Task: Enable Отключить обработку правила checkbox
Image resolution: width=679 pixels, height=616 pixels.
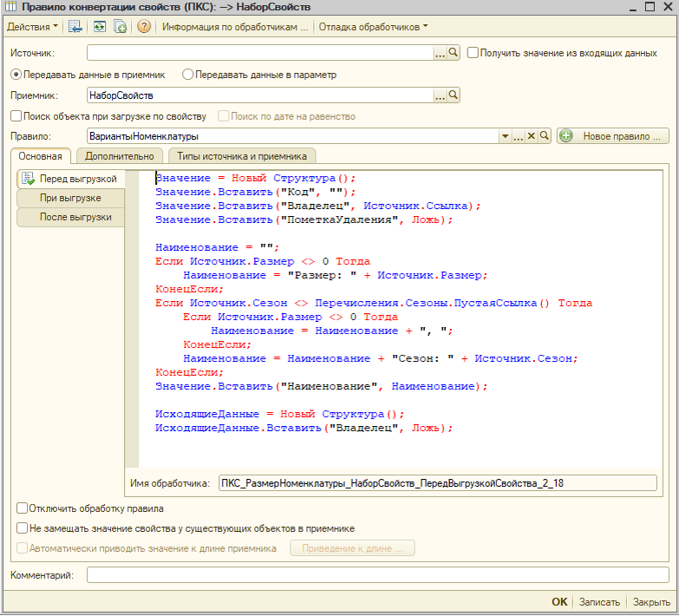Action: tap(22, 508)
